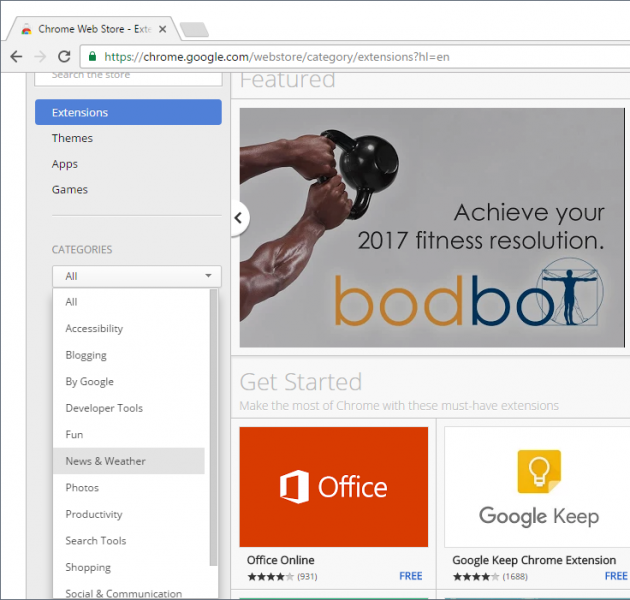Viewport: 630px width, 600px height.
Task: Choose the Social & Communication category
Action: tap(129, 592)
